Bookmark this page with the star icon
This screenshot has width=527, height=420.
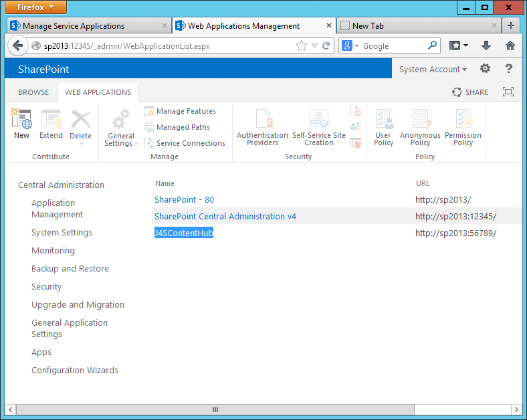302,45
